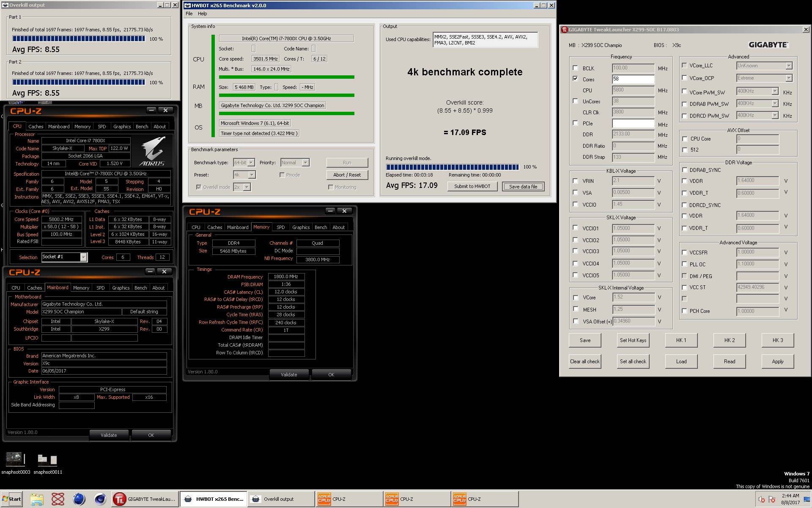Click the AORUS logo in CPU-Z

click(x=152, y=151)
